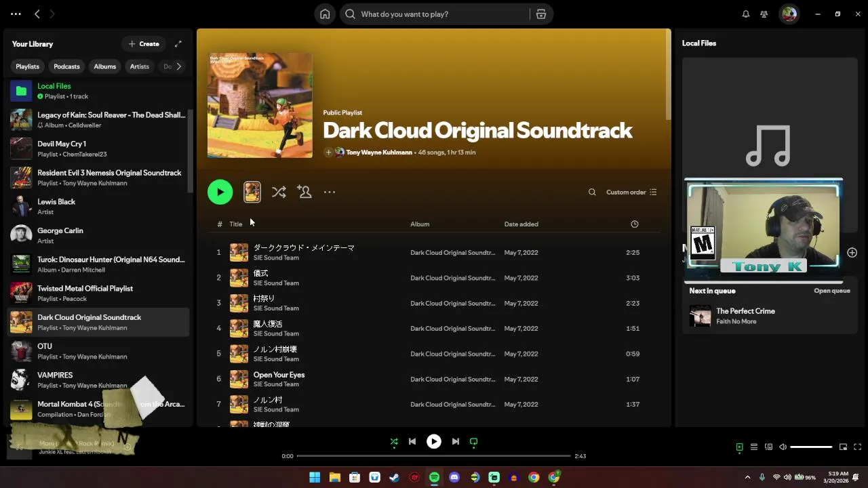Viewport: 868px width, 488px height.
Task: Open the miniplayer
Action: click(844, 447)
